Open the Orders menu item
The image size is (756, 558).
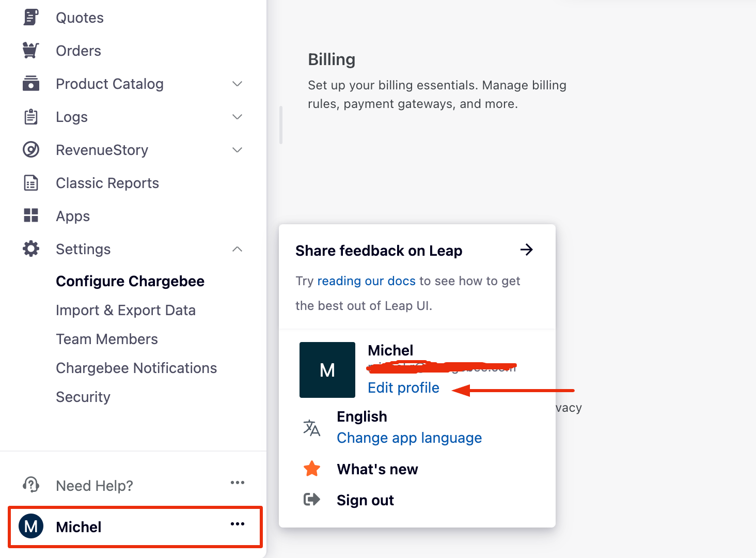[78, 51]
